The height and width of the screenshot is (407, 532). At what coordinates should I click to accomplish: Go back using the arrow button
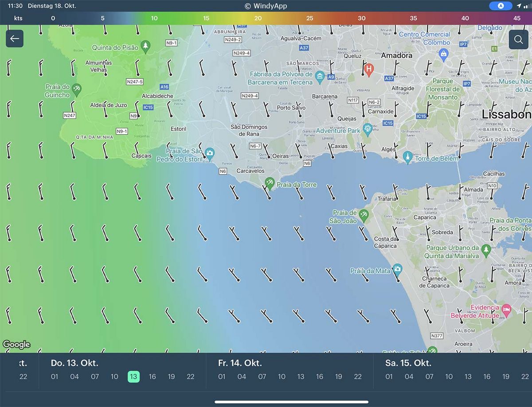(15, 39)
